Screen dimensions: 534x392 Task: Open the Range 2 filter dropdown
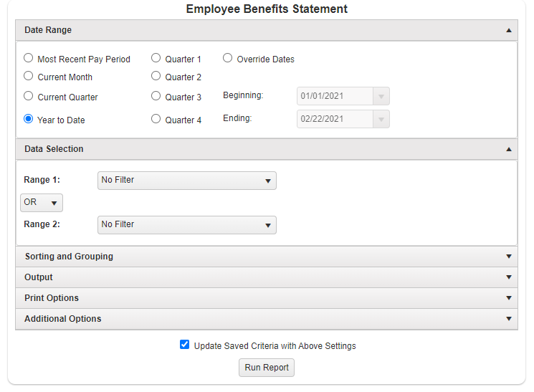(186, 225)
